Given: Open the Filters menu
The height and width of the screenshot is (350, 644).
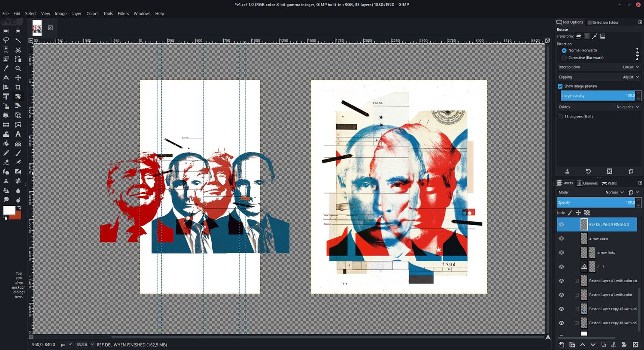Looking at the screenshot, I should click(123, 14).
